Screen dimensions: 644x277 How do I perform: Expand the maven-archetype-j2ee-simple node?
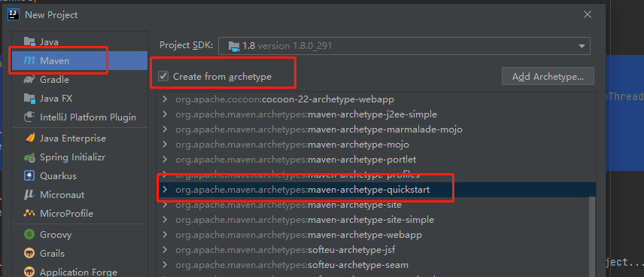tap(165, 114)
